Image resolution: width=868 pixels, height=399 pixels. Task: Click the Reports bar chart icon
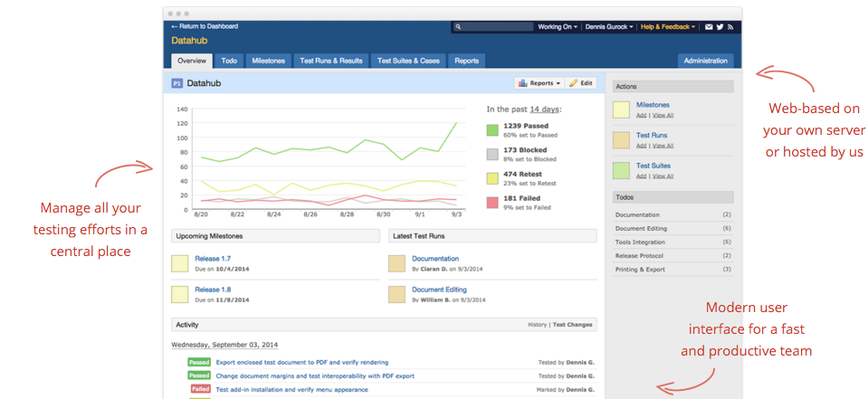[x=522, y=83]
